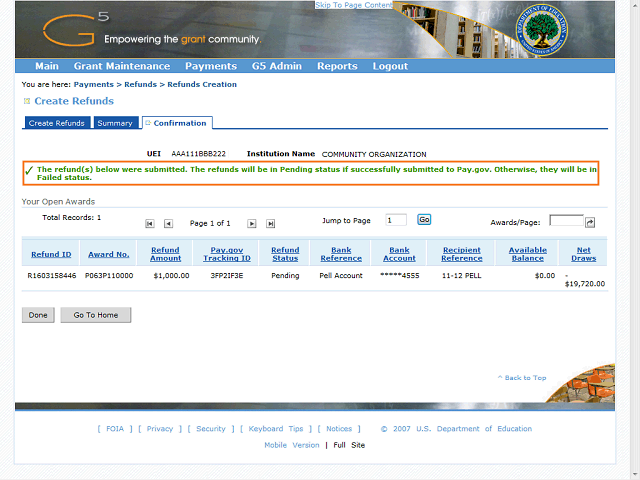640x480 pixels.
Task: Click the Go To Home button
Action: pos(96,315)
